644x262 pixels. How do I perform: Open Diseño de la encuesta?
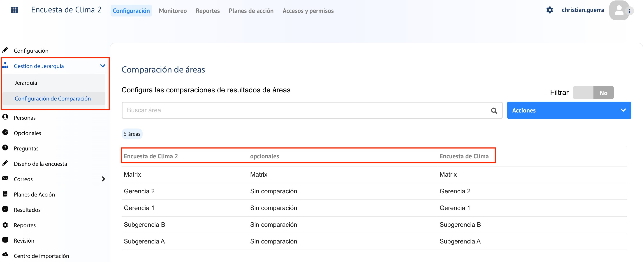tap(40, 164)
